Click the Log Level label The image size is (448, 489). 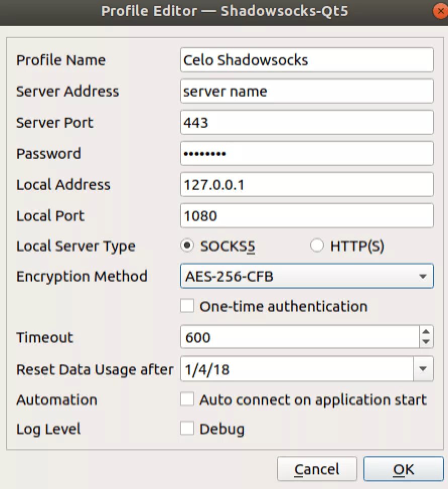point(48,429)
